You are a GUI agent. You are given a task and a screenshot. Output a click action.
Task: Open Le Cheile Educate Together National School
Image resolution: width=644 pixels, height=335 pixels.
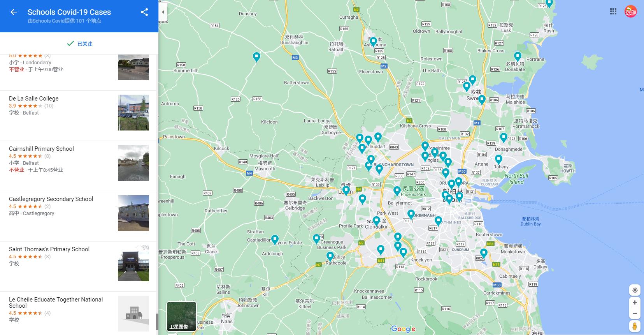pos(78,314)
